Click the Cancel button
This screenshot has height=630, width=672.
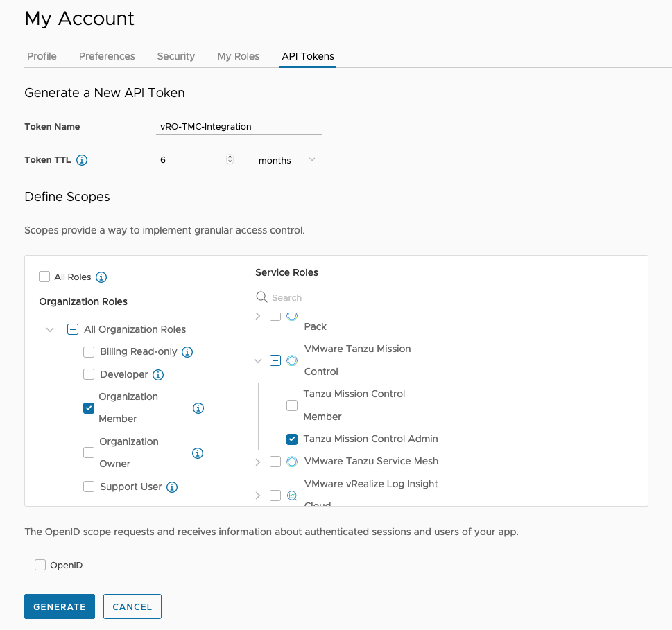click(x=132, y=606)
